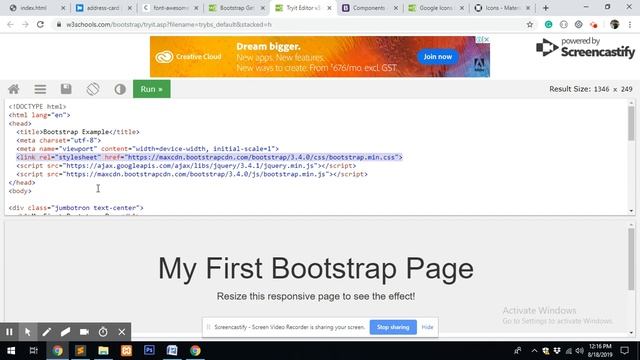Reload the current page

(x=40, y=24)
